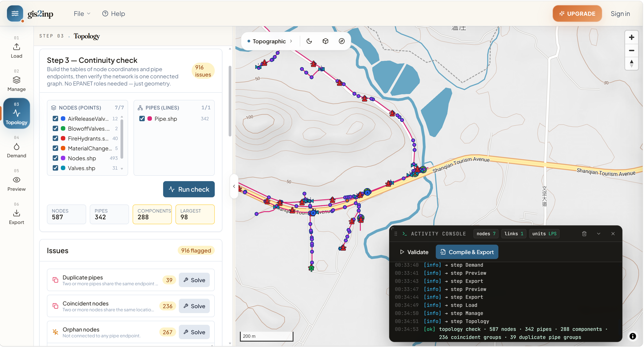
Task: Uncheck the AirReleaseValv... layer checkbox
Action: tap(55, 119)
